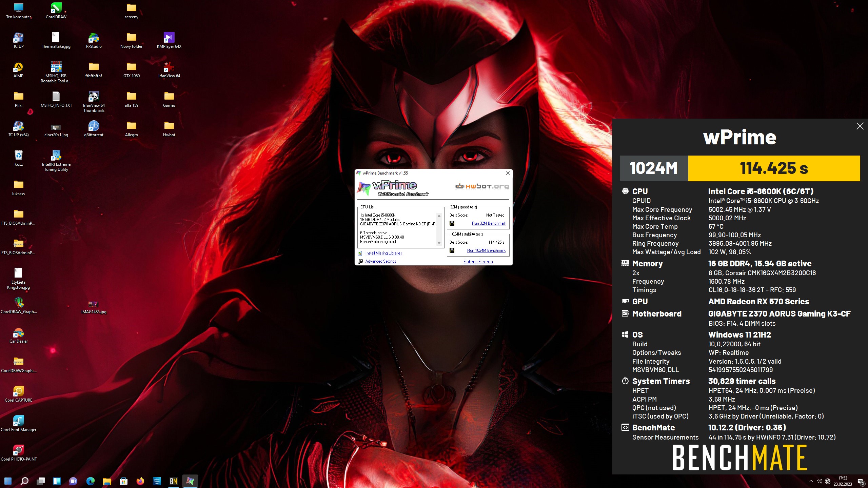Open Advanced Settings in wPrime
Image resolution: width=868 pixels, height=488 pixels.
pos(380,261)
